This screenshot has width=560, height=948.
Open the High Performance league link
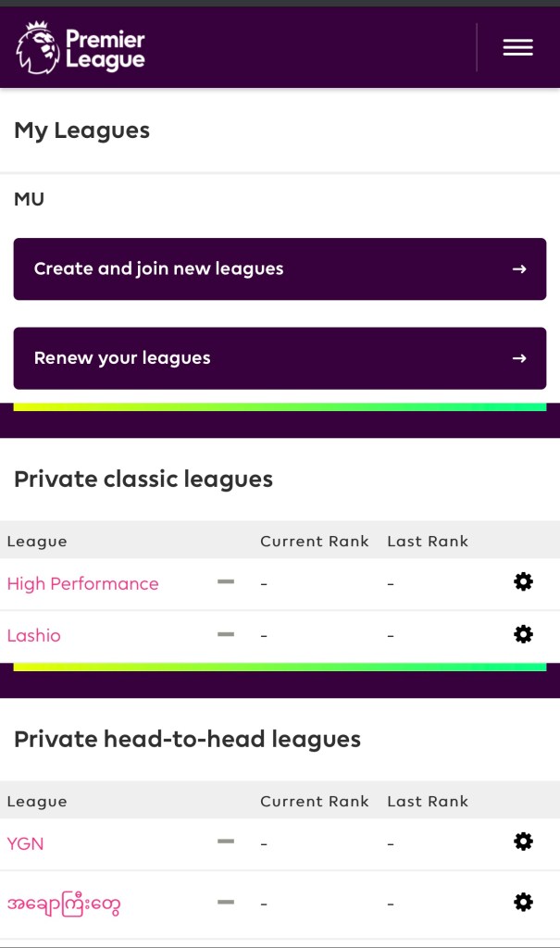point(82,583)
